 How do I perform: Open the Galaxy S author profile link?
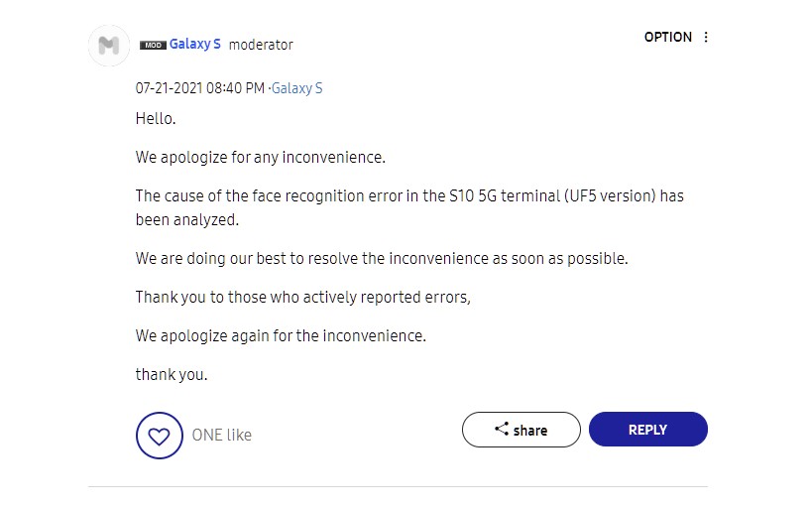coord(195,45)
